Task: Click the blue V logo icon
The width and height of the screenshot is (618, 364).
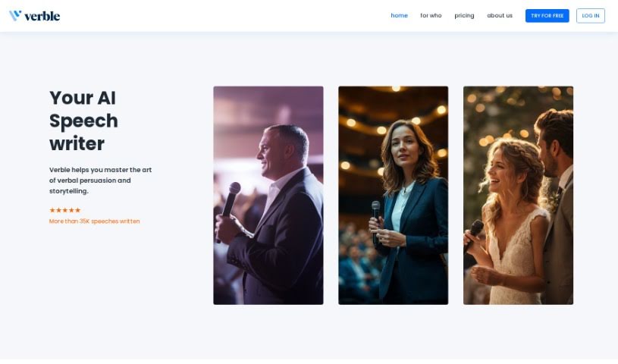Action: [15, 15]
